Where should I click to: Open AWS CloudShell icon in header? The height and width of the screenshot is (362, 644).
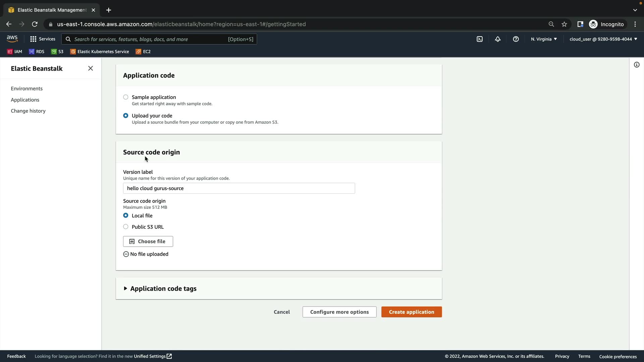[x=480, y=39]
